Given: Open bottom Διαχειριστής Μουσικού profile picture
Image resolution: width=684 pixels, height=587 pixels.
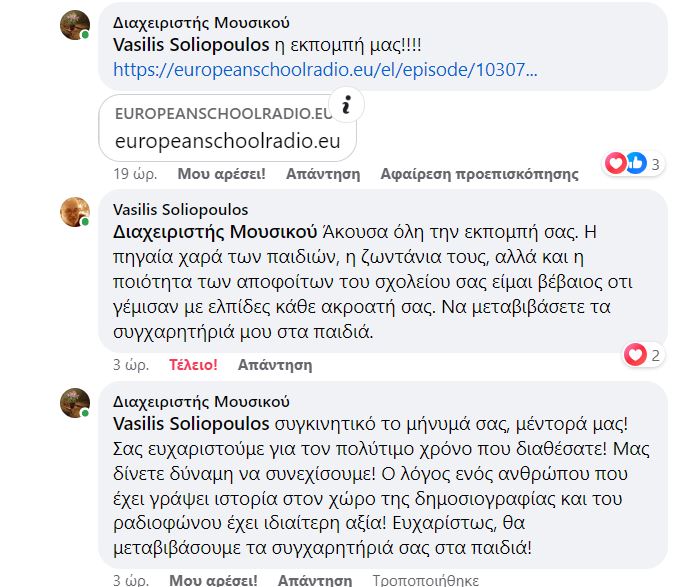Looking at the screenshot, I should point(75,403).
